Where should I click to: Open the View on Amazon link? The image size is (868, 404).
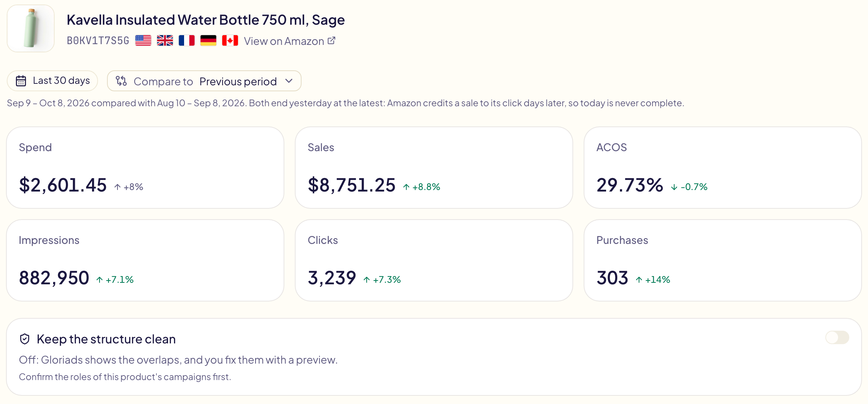pos(290,41)
